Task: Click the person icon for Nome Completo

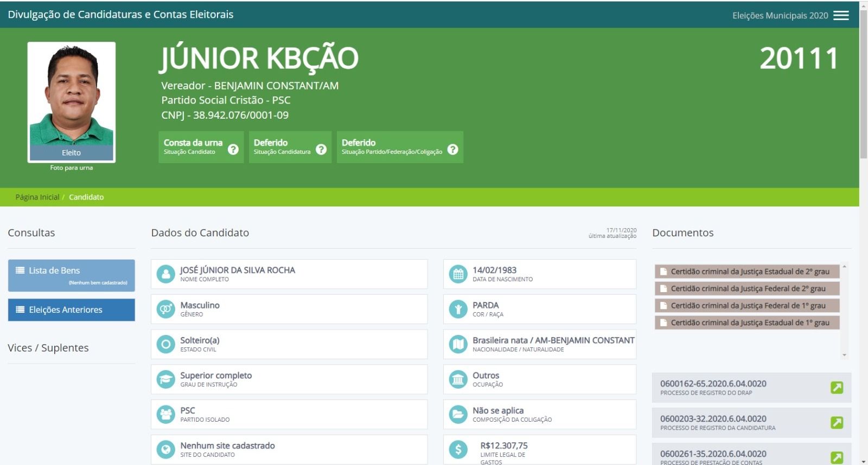Action: [165, 274]
